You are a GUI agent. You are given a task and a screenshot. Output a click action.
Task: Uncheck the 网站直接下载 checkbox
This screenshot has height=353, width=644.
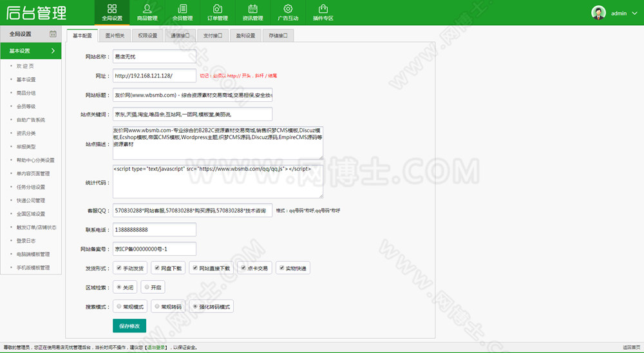[x=195, y=268]
